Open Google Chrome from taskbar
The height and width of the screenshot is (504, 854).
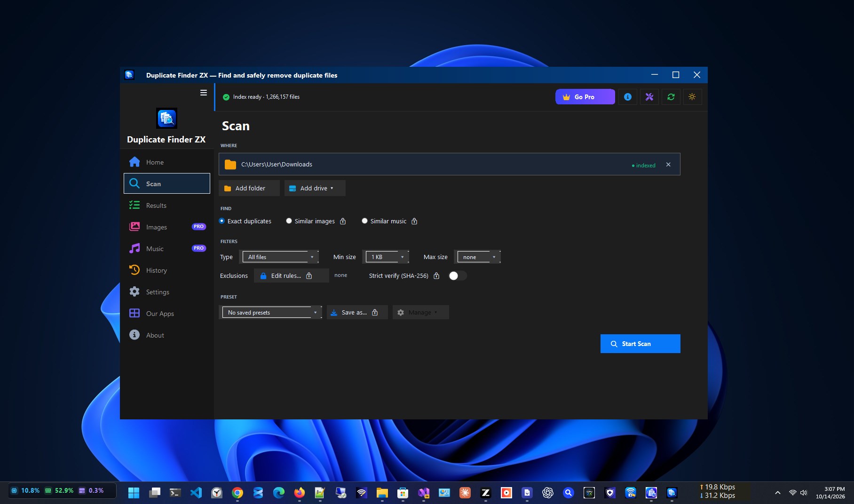pos(237,492)
